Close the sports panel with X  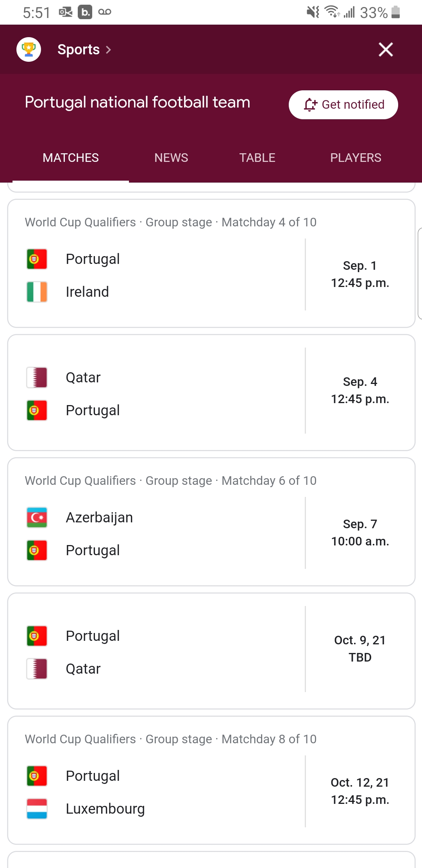(x=386, y=50)
